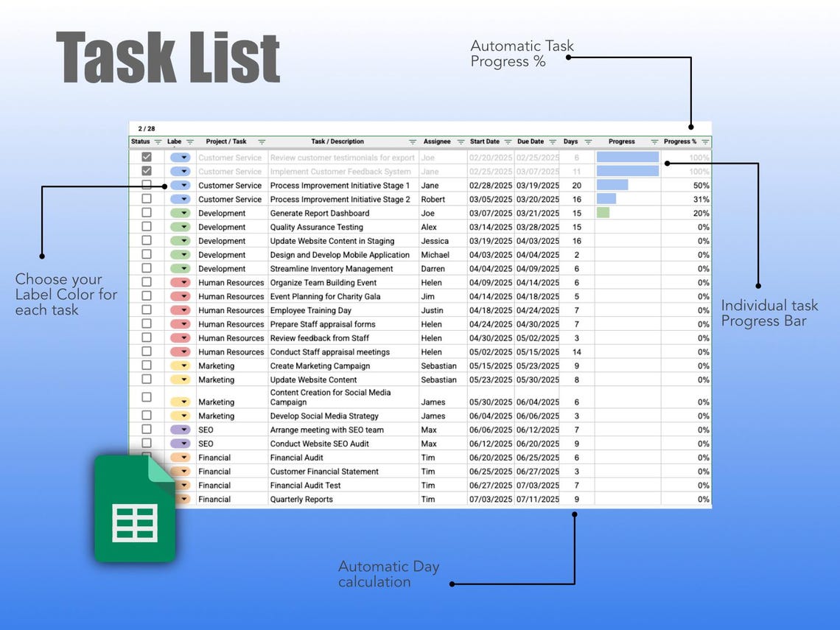Click the Due Date column filter icon
The height and width of the screenshot is (630, 840).
553,141
